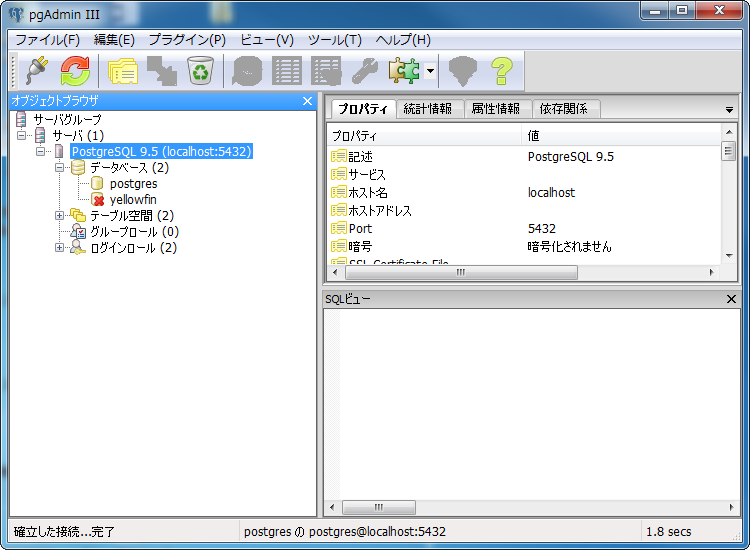
Task: Click the 値 column header
Action: click(x=621, y=136)
